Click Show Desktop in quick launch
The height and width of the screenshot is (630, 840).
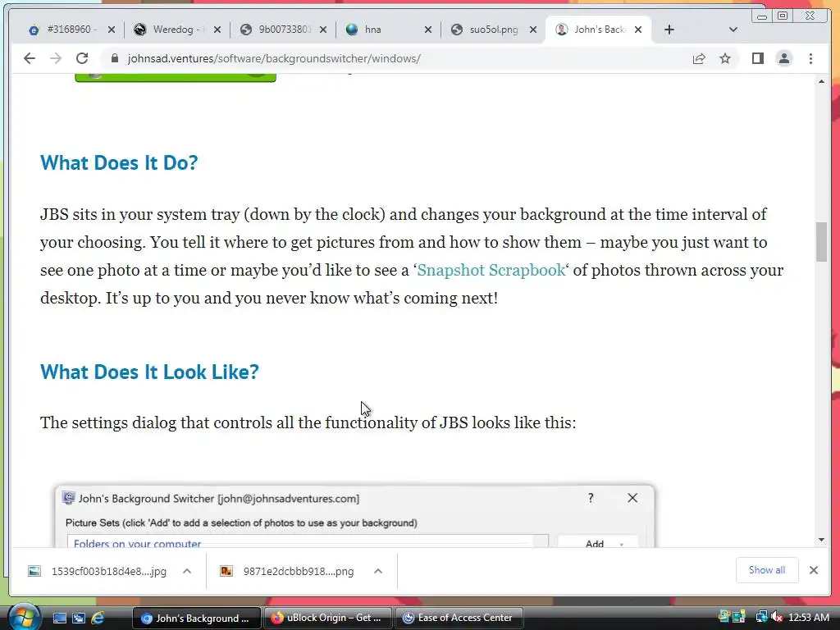[59, 618]
